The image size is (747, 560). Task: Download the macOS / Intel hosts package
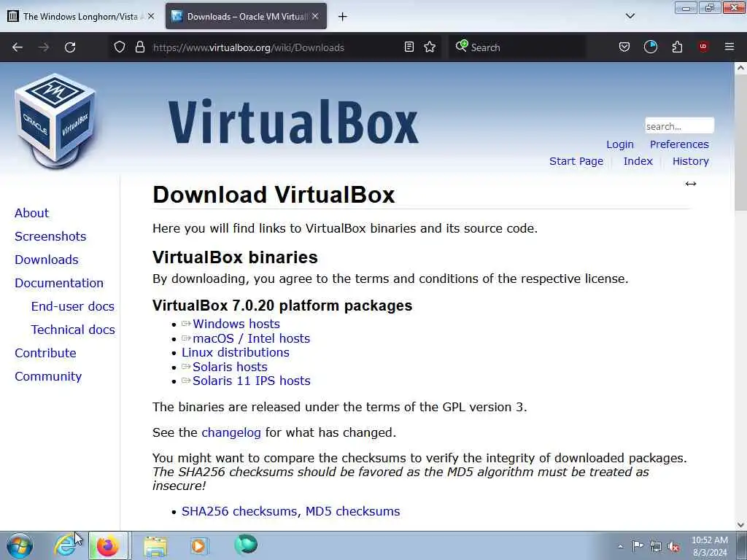tap(252, 338)
